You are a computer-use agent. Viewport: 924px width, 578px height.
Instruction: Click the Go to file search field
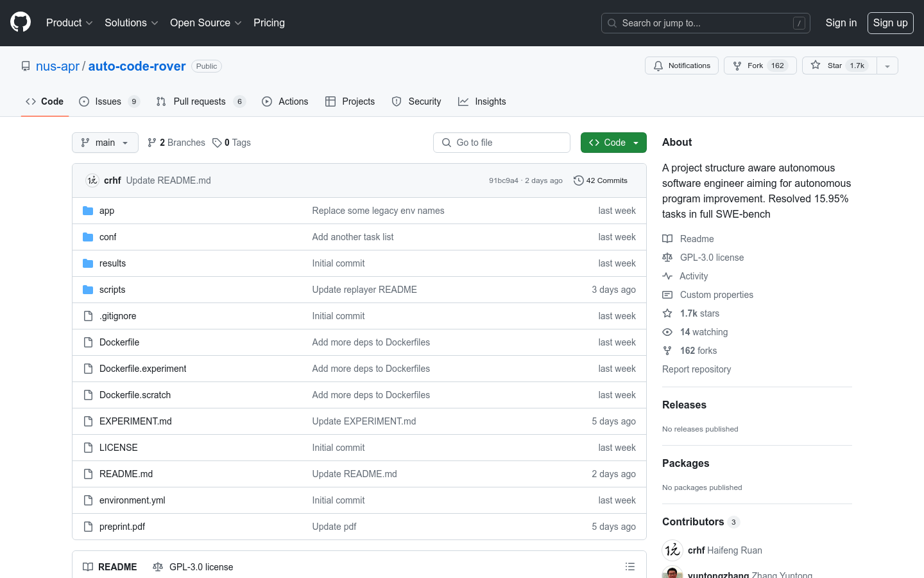(502, 143)
